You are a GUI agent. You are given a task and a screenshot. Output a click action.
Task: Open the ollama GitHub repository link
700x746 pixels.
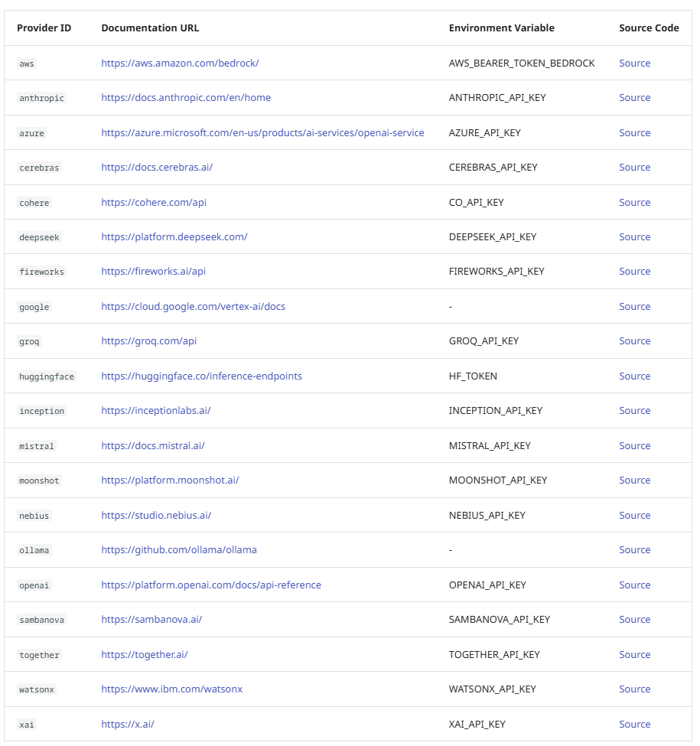point(179,550)
